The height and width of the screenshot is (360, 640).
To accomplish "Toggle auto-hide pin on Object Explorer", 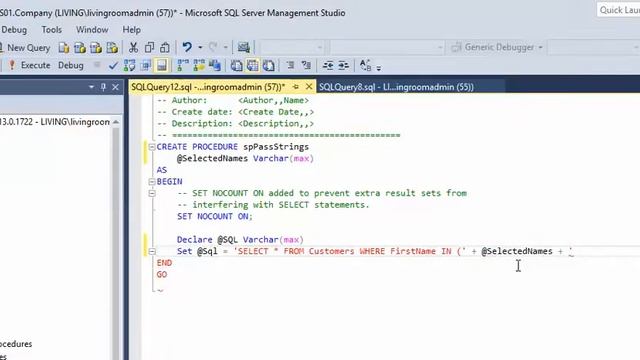I will 103,87.
